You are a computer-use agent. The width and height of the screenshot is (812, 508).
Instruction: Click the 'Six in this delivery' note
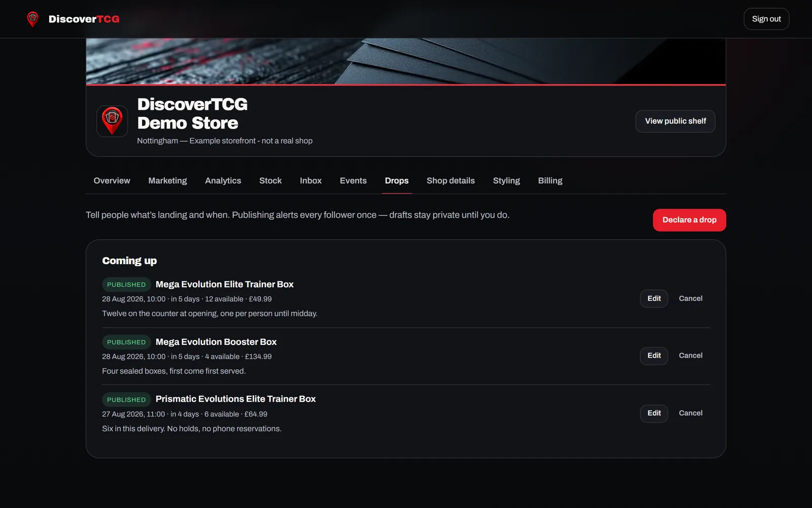192,429
